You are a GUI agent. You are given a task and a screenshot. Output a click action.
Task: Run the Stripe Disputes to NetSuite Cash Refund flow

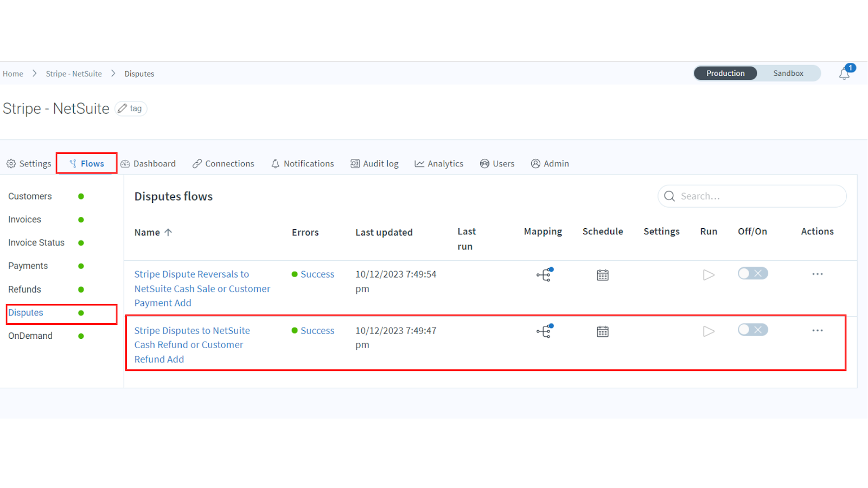click(x=709, y=331)
